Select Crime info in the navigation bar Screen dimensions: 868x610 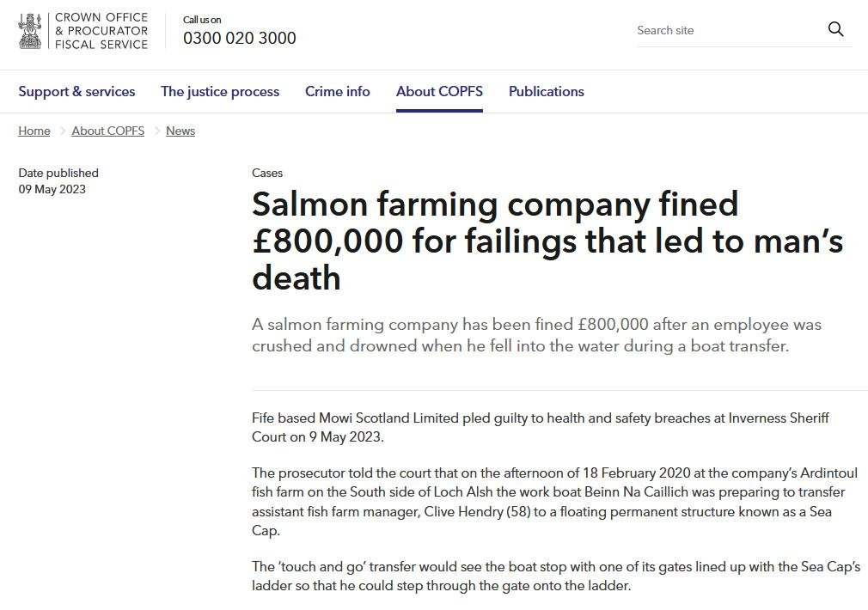point(338,91)
